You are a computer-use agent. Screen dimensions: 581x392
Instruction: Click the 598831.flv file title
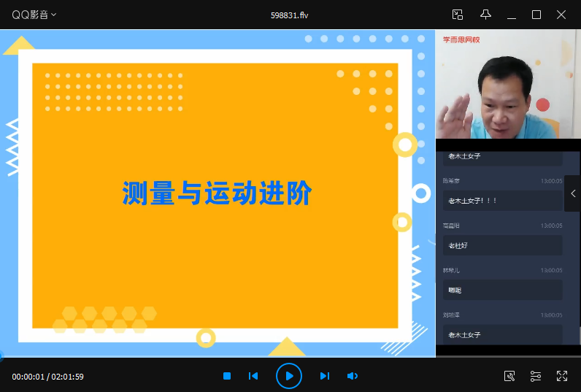point(290,15)
